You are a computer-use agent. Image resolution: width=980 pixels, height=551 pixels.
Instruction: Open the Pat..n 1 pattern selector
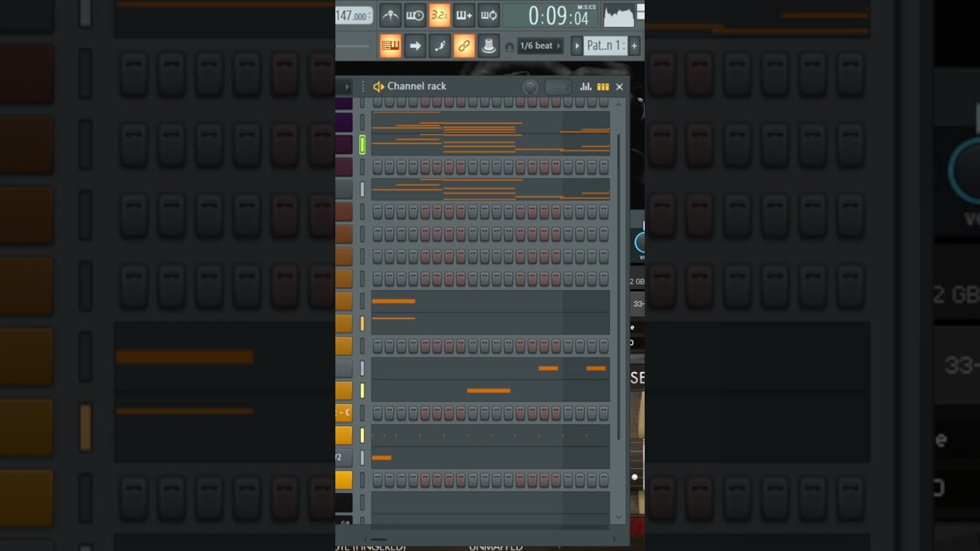605,46
